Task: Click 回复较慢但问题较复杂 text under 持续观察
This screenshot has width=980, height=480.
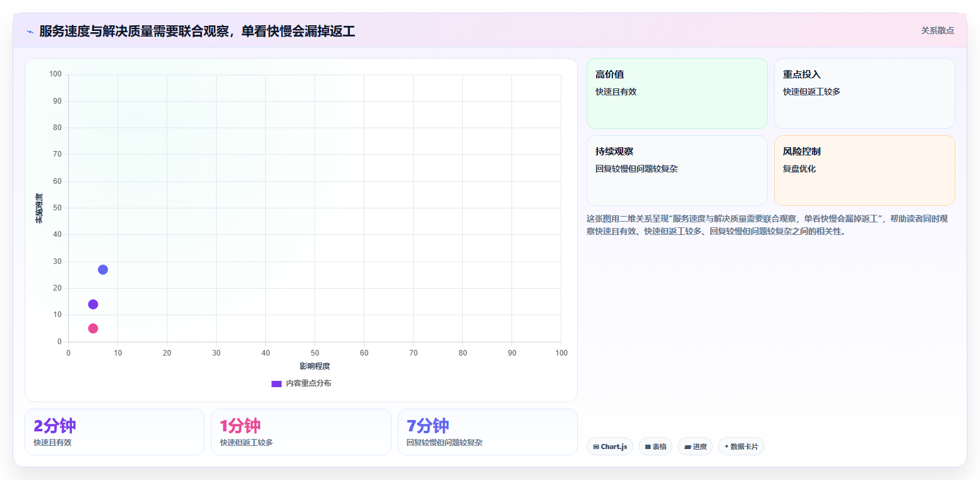Action: (636, 169)
